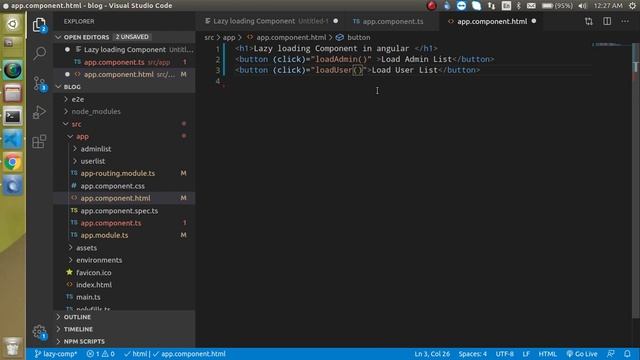This screenshot has width=640, height=360.
Task: Click the Spaces: 4 indentation setting
Action: [473, 354]
